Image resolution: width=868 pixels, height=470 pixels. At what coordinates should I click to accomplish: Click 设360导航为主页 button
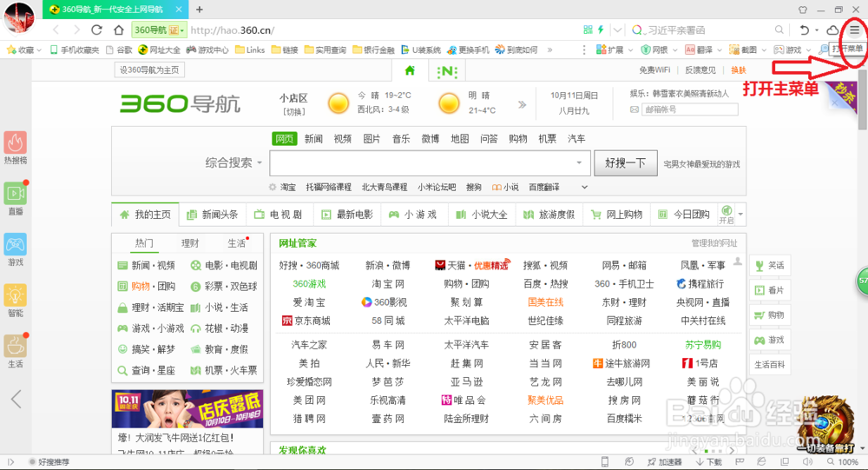coord(149,70)
